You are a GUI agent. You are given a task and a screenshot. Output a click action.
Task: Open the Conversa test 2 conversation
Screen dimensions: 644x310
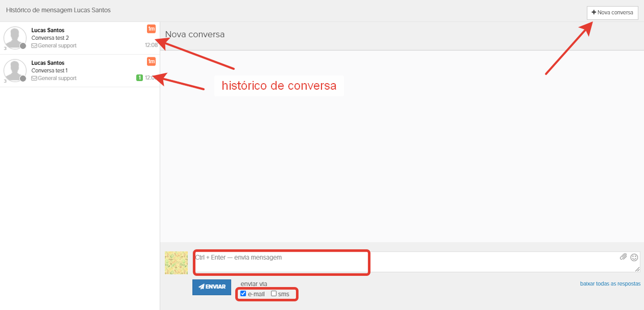pos(80,38)
